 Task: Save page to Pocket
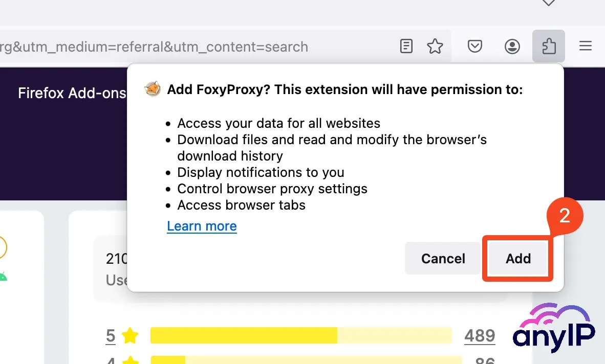pyautogui.click(x=475, y=46)
